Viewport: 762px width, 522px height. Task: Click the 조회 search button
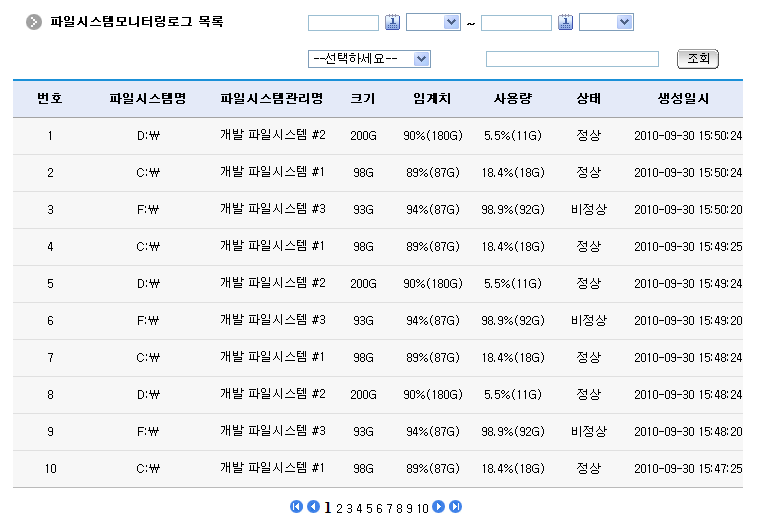[x=698, y=59]
